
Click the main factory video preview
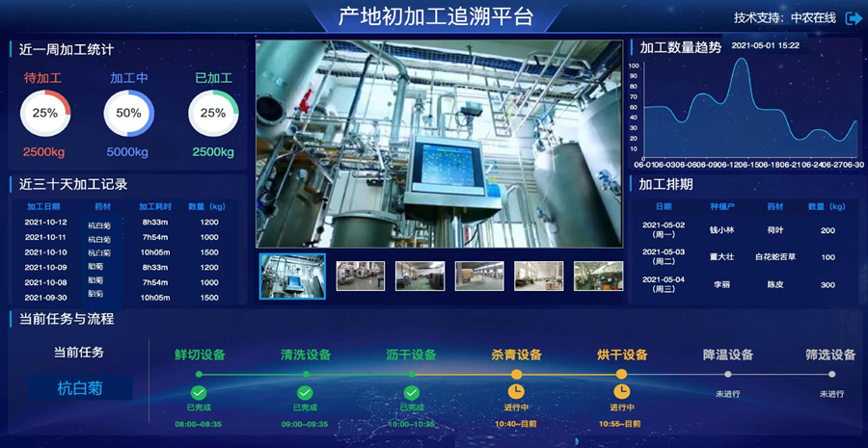[x=439, y=144]
